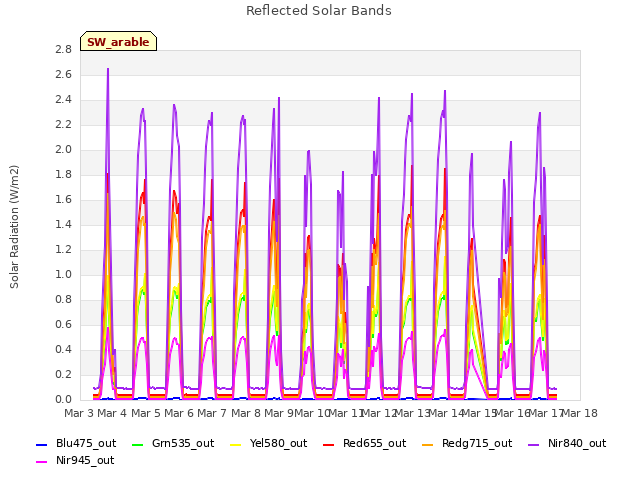Click the 2.8 y-axis tick label

tap(63, 50)
